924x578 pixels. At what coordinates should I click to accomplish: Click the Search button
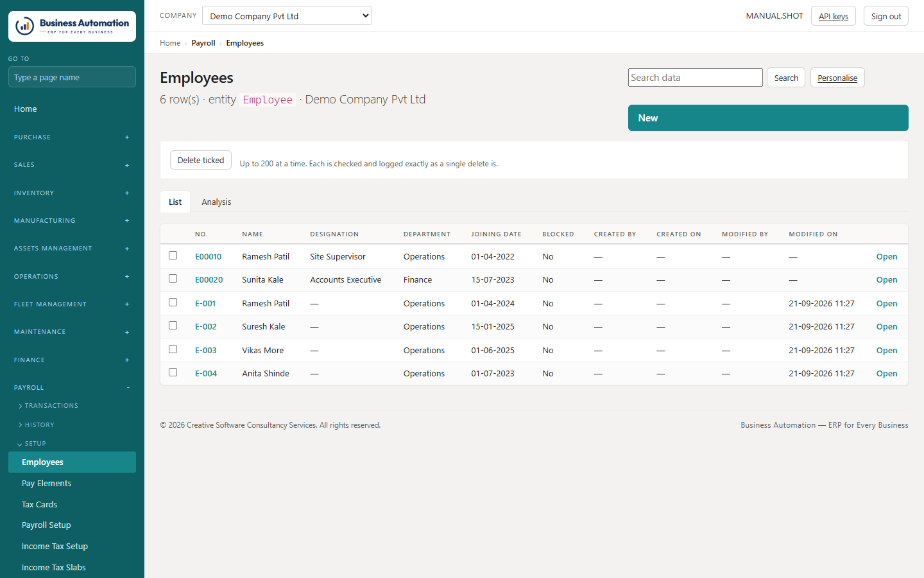pyautogui.click(x=786, y=78)
